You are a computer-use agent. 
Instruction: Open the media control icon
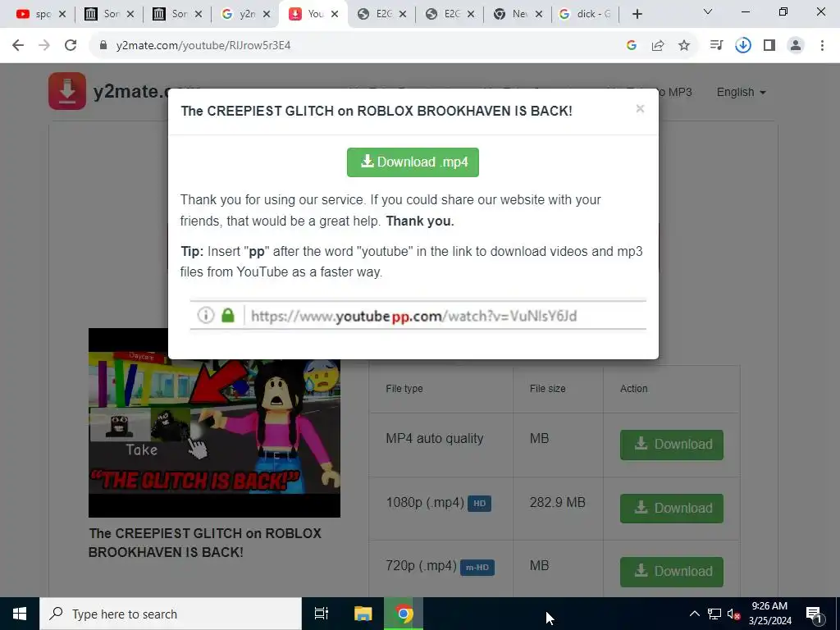click(x=716, y=46)
